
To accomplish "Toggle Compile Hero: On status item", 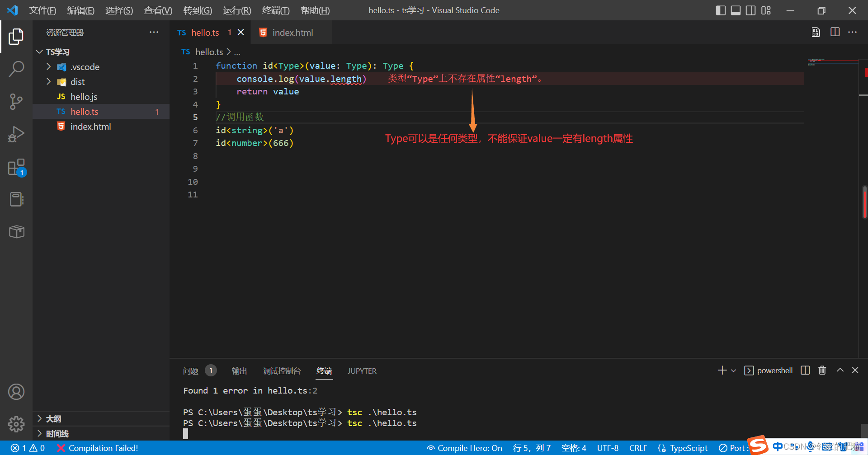I will [465, 448].
